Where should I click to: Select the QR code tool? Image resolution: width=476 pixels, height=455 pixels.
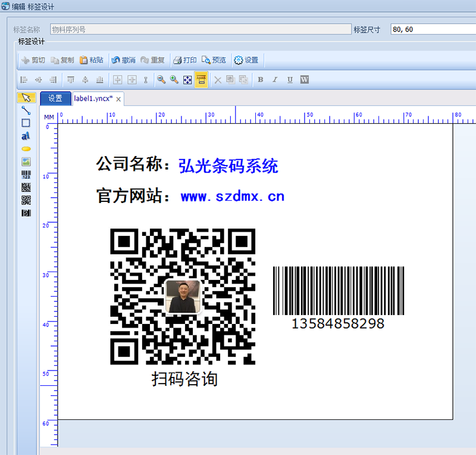pos(26,200)
